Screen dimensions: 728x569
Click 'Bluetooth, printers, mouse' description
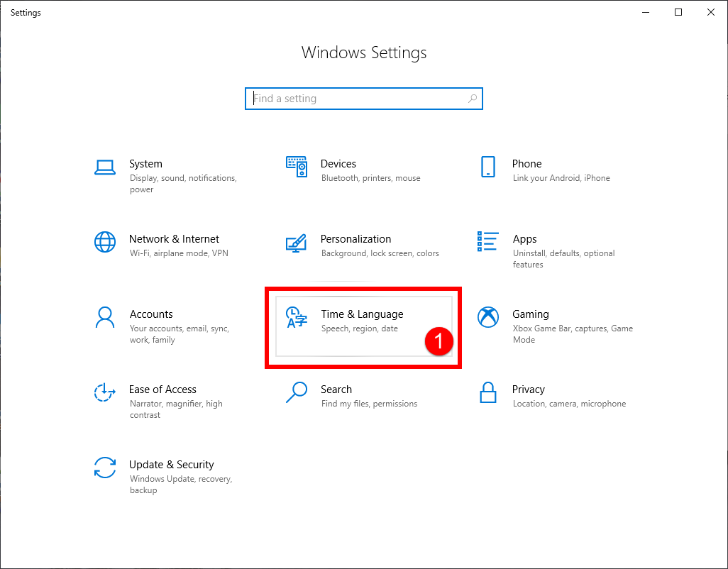point(370,178)
